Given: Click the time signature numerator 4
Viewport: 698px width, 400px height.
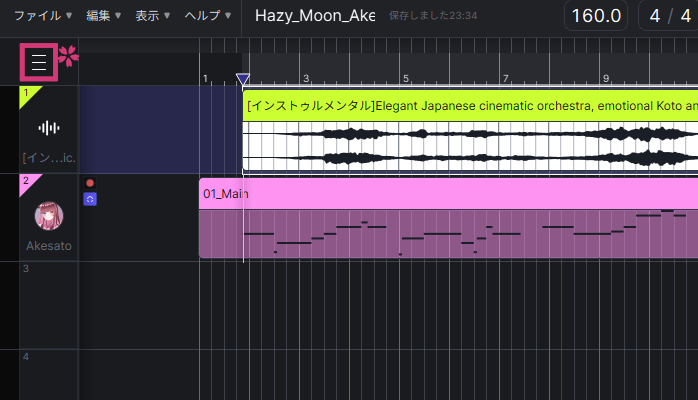Looking at the screenshot, I should coord(656,16).
